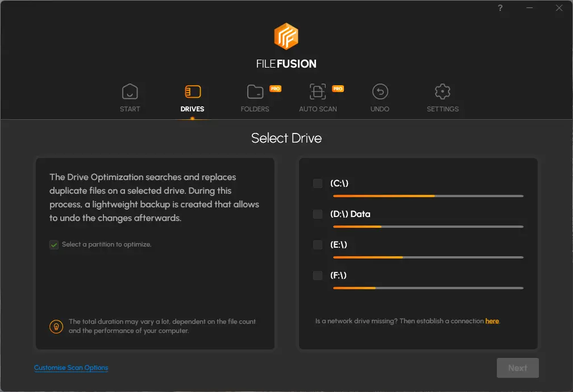The width and height of the screenshot is (573, 392).
Task: Click the Start home icon
Action: [x=130, y=91]
